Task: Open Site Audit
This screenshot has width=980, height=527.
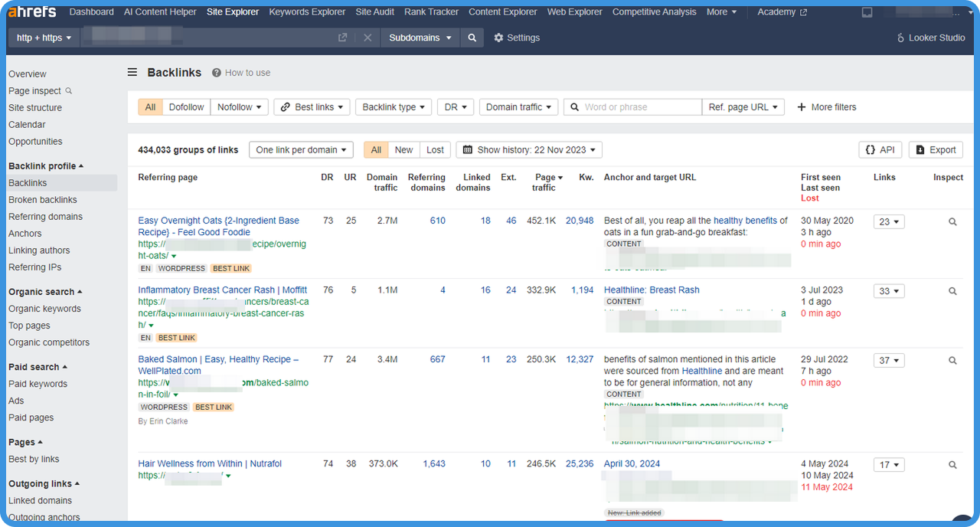Action: tap(375, 12)
